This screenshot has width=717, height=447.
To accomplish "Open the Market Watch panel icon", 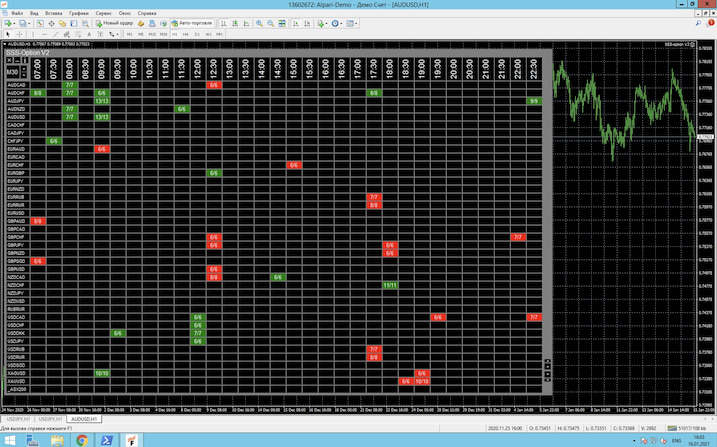I will [x=39, y=23].
